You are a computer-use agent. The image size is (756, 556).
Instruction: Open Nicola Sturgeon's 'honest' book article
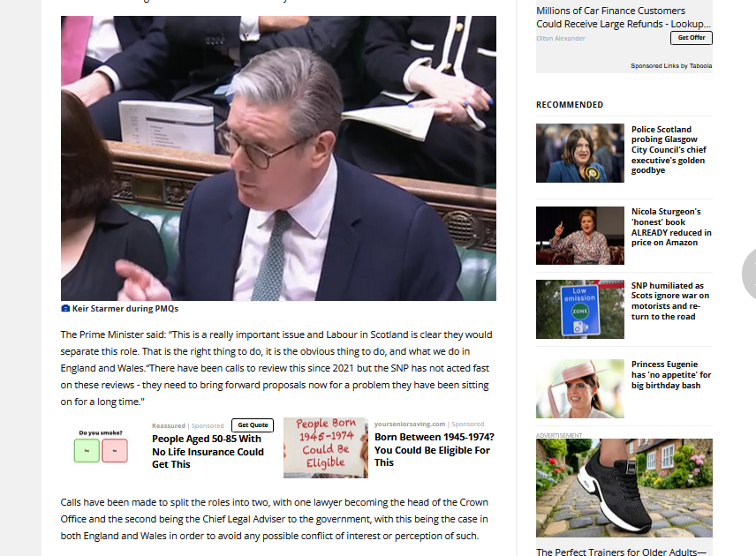click(x=671, y=227)
